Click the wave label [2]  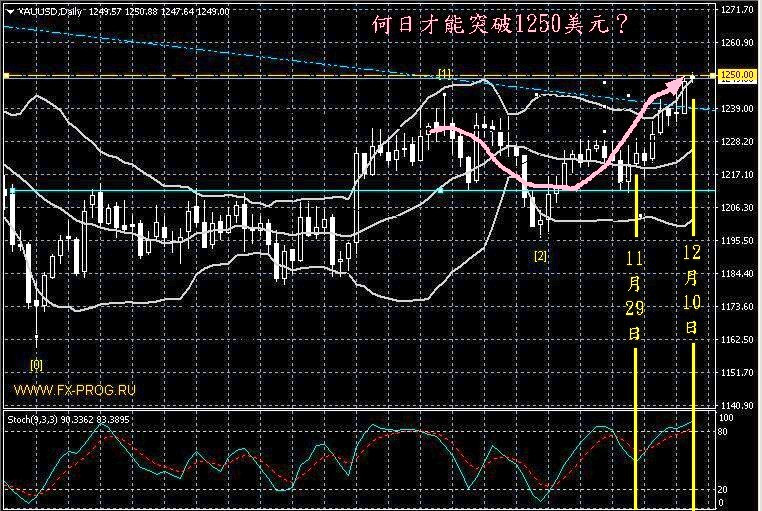(540, 256)
